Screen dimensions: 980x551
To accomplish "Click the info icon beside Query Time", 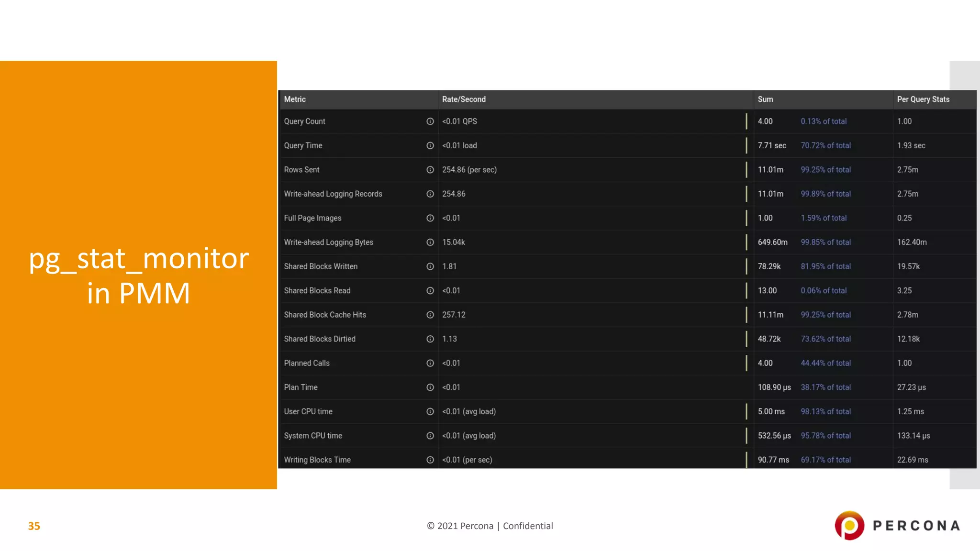I will click(430, 145).
